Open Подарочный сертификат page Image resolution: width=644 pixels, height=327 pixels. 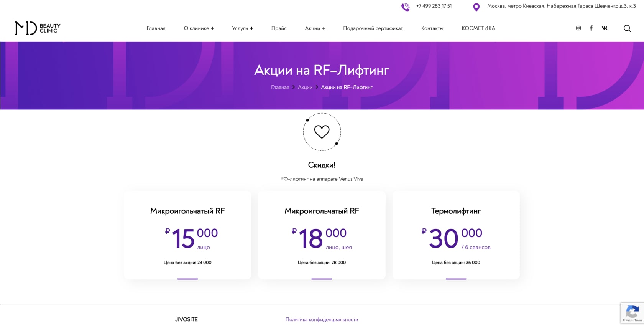click(x=373, y=28)
